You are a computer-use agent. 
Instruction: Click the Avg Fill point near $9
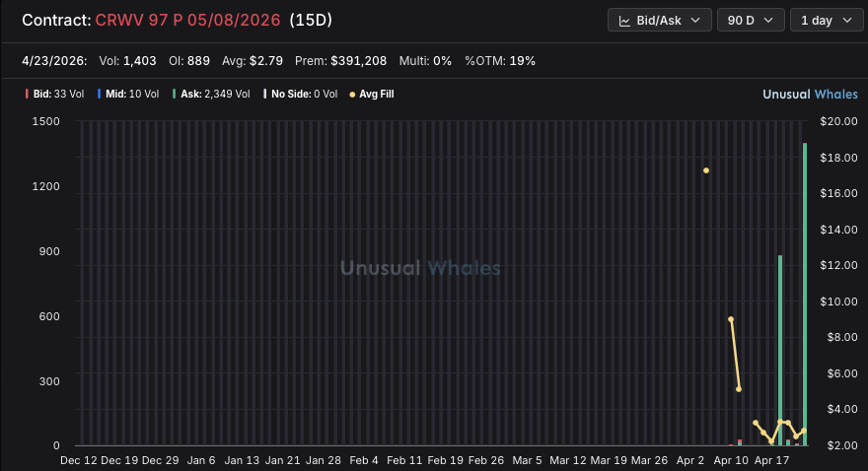[x=731, y=319]
